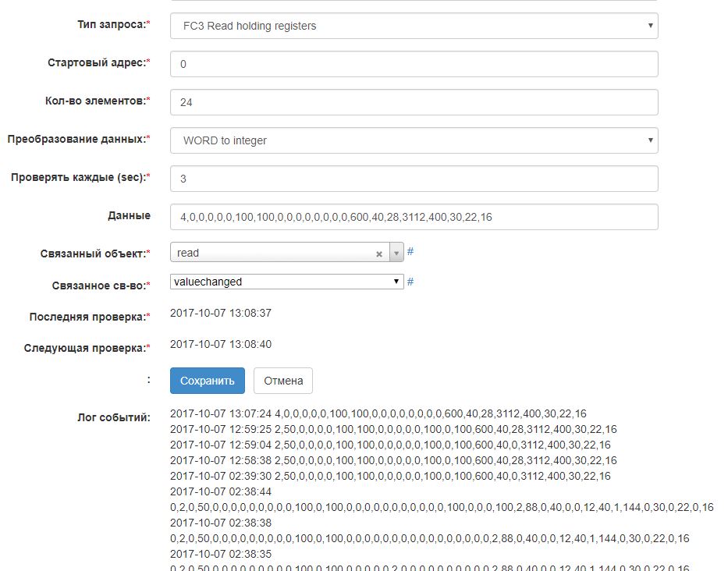Click log timestamp 2017-10-07 02:38:38
This screenshot has height=571, width=728.
coord(221,523)
